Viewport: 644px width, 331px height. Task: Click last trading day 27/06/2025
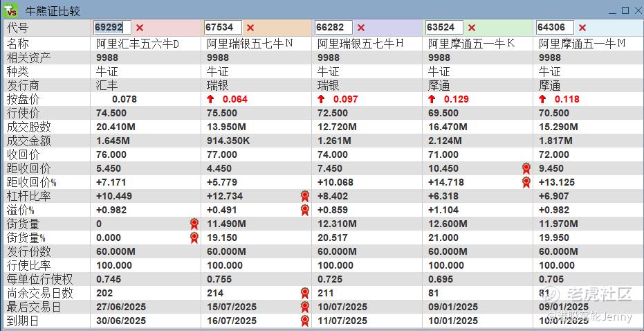121,307
